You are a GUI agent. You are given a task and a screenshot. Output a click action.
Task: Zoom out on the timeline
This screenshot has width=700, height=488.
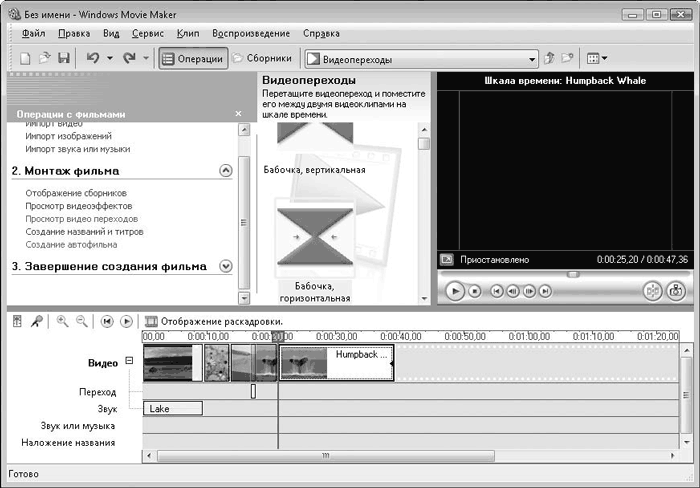(x=81, y=321)
